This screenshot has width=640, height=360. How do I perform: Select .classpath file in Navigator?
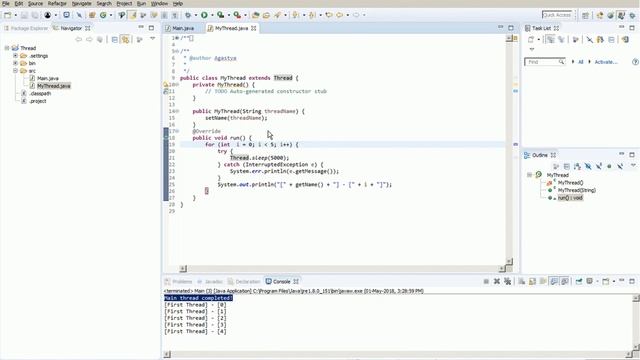pos(40,93)
